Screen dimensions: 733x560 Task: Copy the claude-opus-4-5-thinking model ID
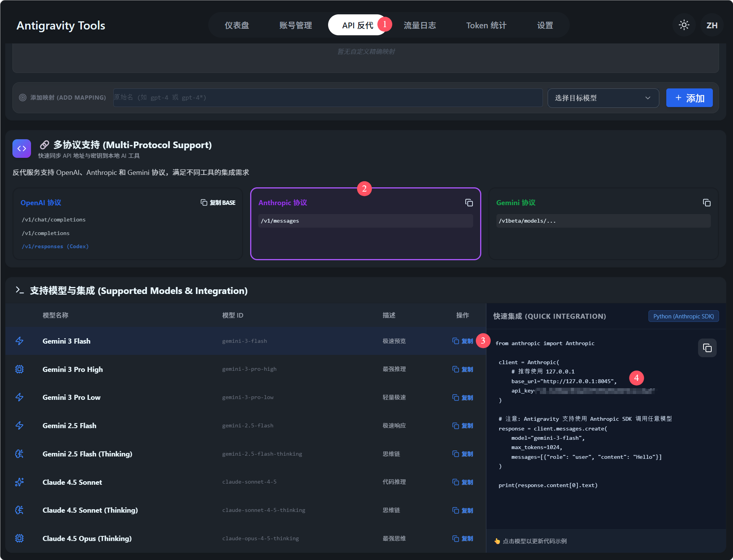[x=463, y=539]
